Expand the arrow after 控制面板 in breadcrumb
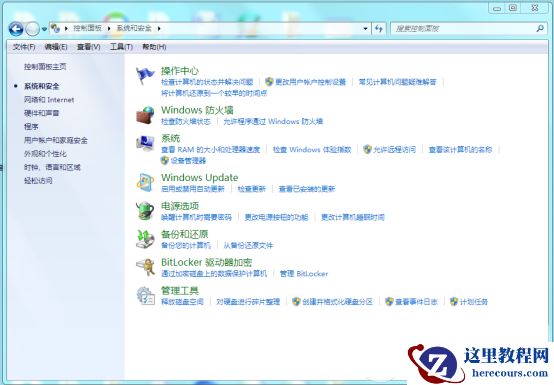 (109, 28)
